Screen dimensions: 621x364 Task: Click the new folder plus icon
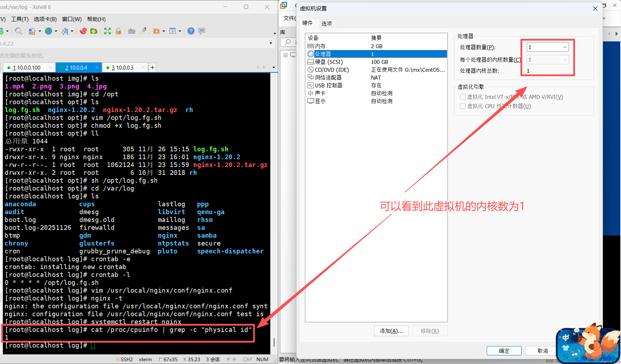156,31
